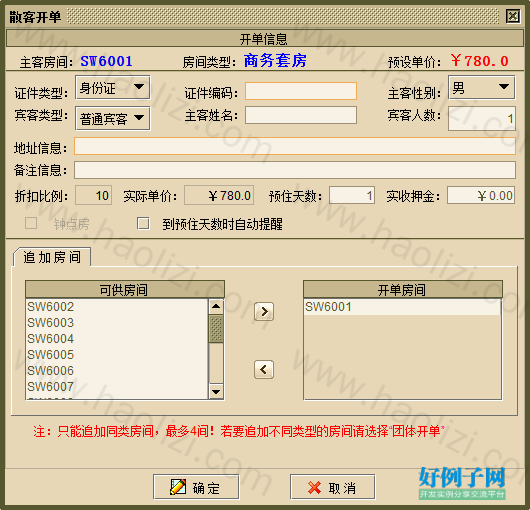Toggle 到预住天数时自动提醒 checkbox

(143, 223)
